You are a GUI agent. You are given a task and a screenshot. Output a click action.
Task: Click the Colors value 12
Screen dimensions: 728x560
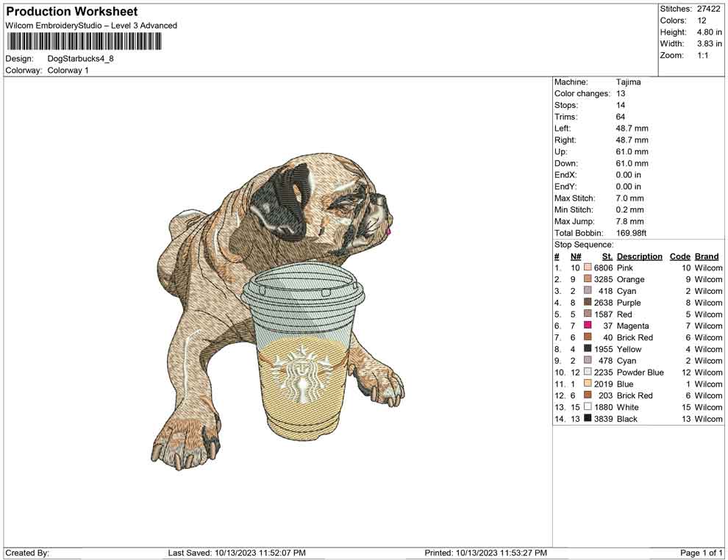click(702, 21)
